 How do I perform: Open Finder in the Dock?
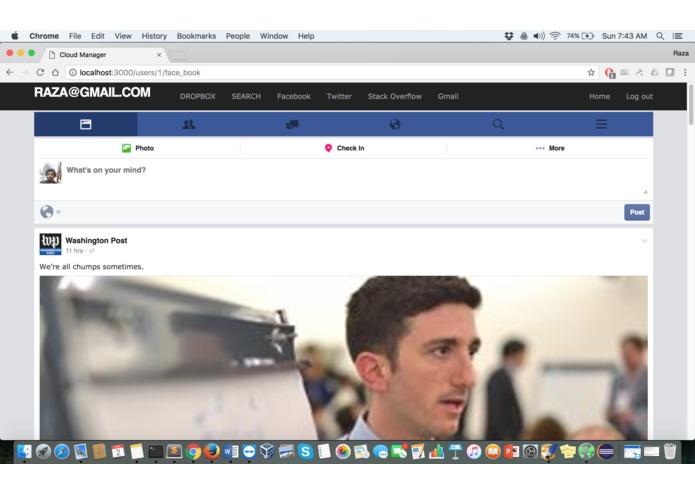point(24,451)
